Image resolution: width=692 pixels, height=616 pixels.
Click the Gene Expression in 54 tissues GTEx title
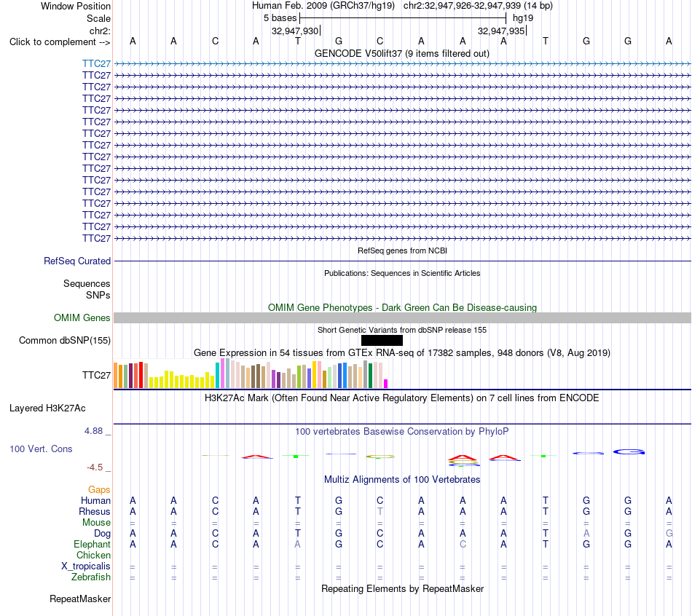[x=401, y=353]
